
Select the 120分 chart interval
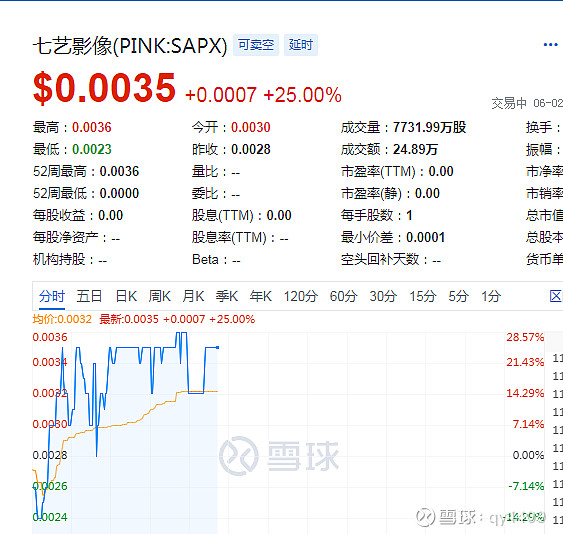301,297
